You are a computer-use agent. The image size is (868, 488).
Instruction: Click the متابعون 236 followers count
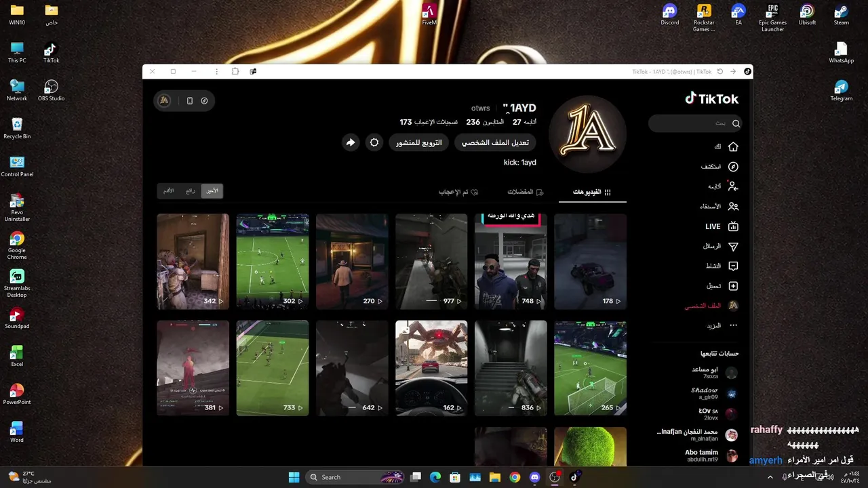pyautogui.click(x=485, y=122)
